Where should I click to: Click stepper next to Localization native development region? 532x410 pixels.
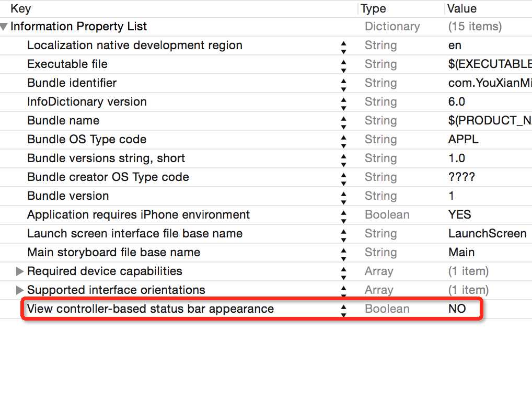point(343,45)
